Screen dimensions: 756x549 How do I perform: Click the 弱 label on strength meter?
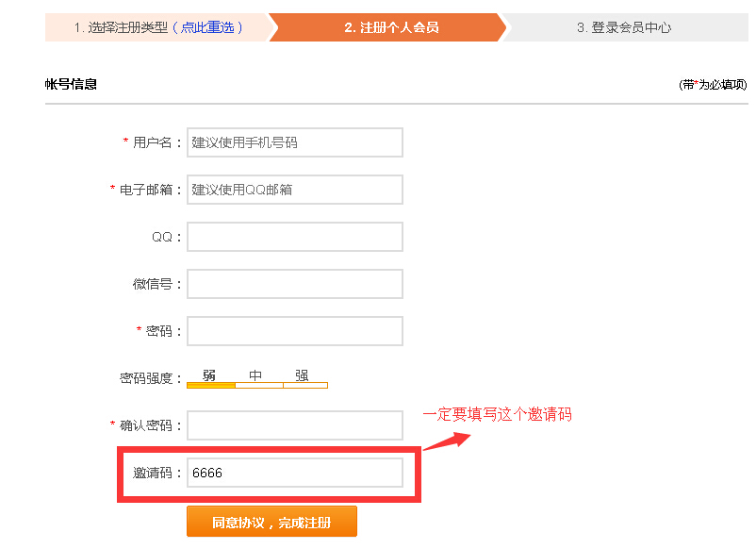click(x=208, y=374)
